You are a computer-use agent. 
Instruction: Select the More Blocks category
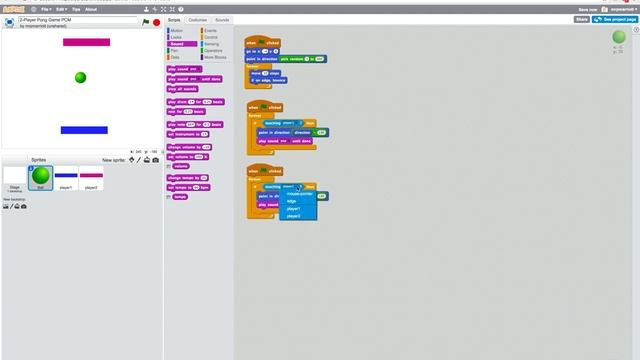(215, 57)
